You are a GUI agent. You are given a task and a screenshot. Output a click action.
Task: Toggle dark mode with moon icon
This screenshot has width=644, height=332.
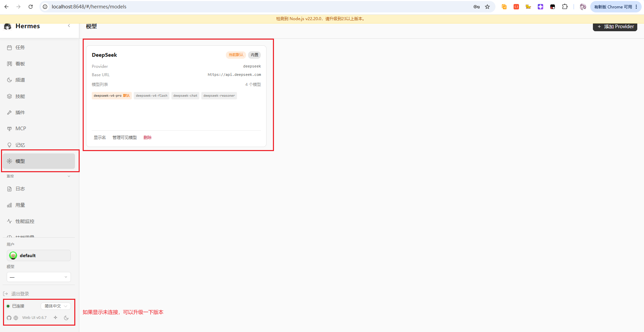[x=66, y=318]
